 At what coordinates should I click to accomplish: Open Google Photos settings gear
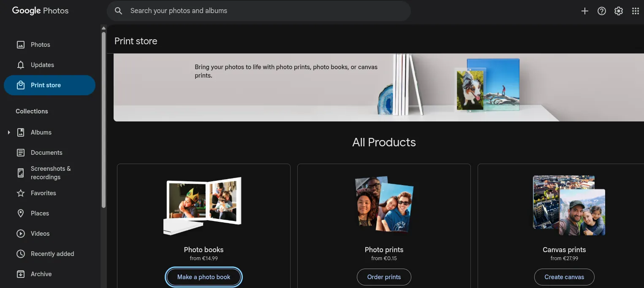click(618, 11)
